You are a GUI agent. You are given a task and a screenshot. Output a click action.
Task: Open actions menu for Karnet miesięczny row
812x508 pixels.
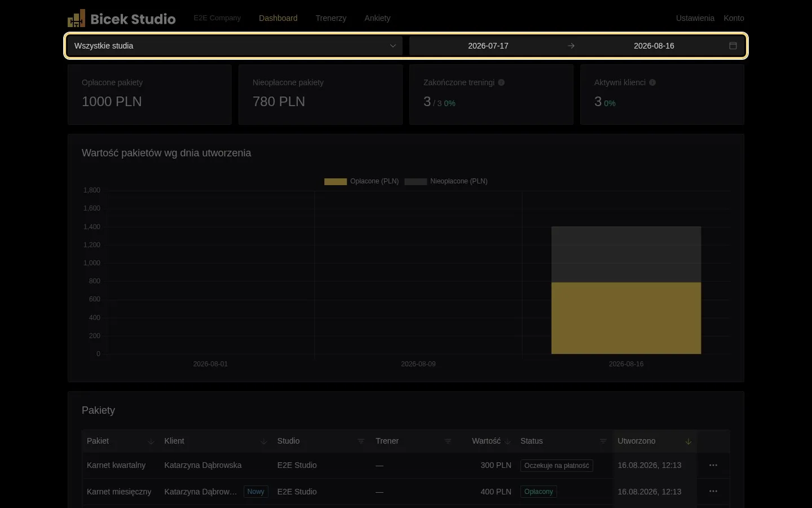[x=713, y=491]
